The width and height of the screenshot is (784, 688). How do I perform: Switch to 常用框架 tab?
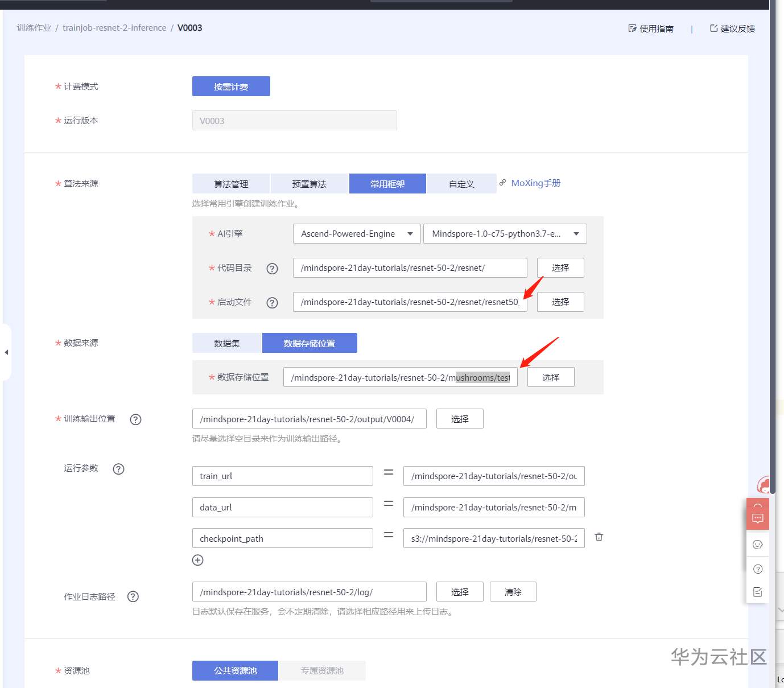pos(387,184)
